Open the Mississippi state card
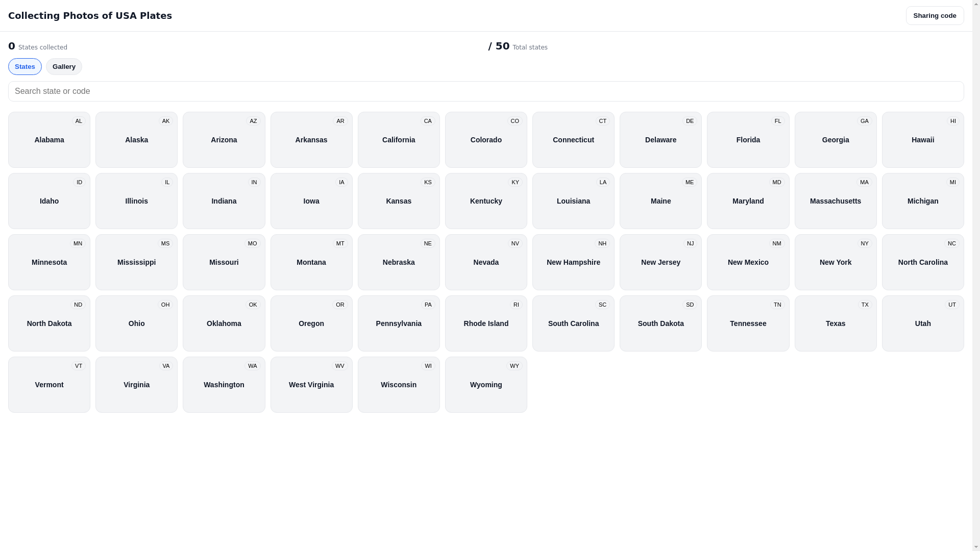The image size is (980, 551). [x=136, y=262]
